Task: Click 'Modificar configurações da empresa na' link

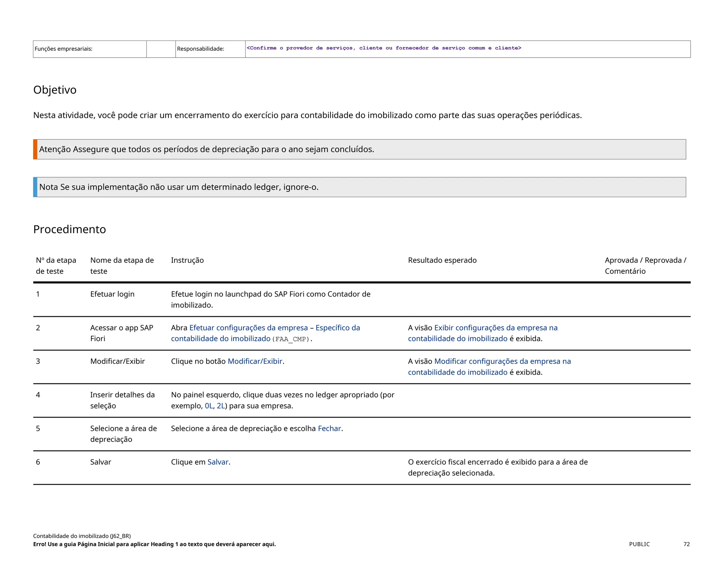Action: click(502, 361)
